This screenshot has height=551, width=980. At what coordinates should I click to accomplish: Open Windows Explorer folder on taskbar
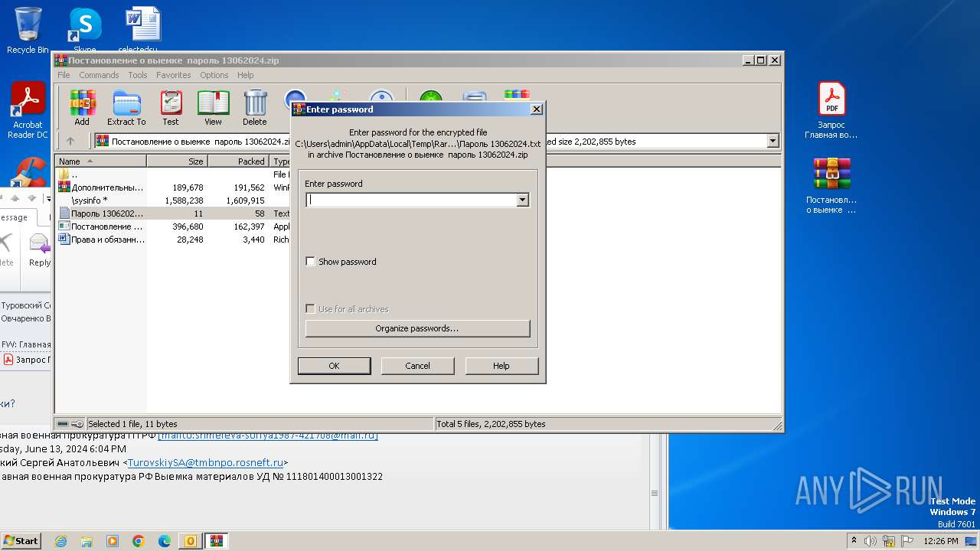coord(87,541)
